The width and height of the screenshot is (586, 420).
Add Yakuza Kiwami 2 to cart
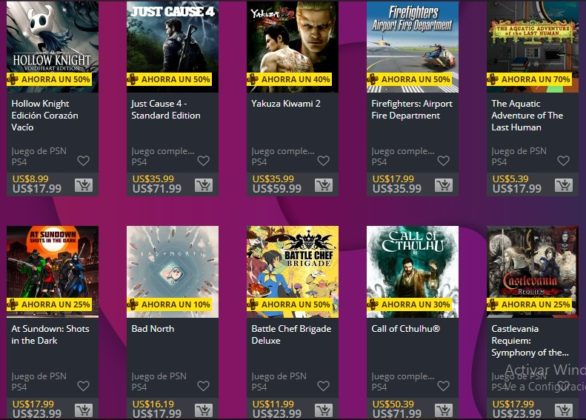point(324,185)
